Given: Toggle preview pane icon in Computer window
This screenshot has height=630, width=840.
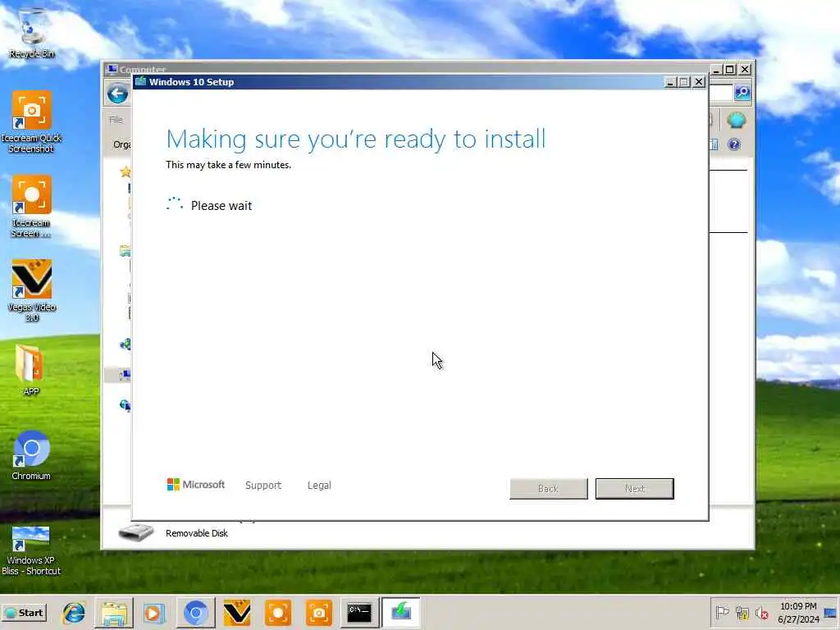Looking at the screenshot, I should [x=714, y=144].
